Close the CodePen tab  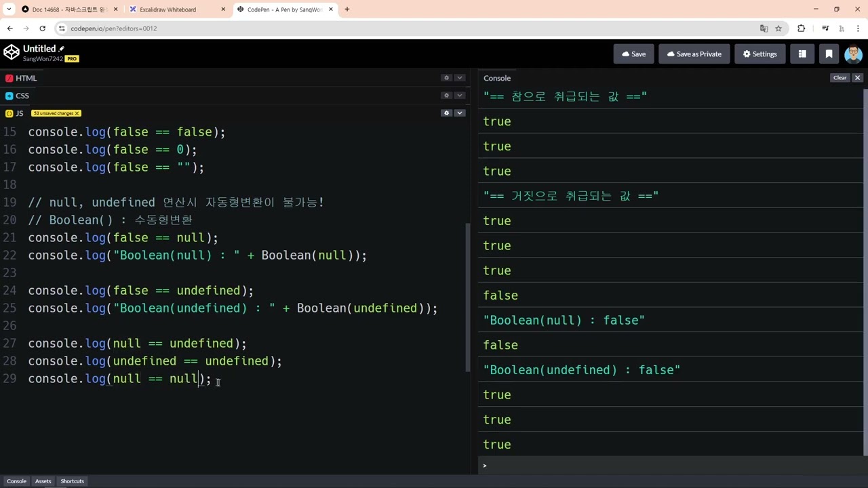332,9
